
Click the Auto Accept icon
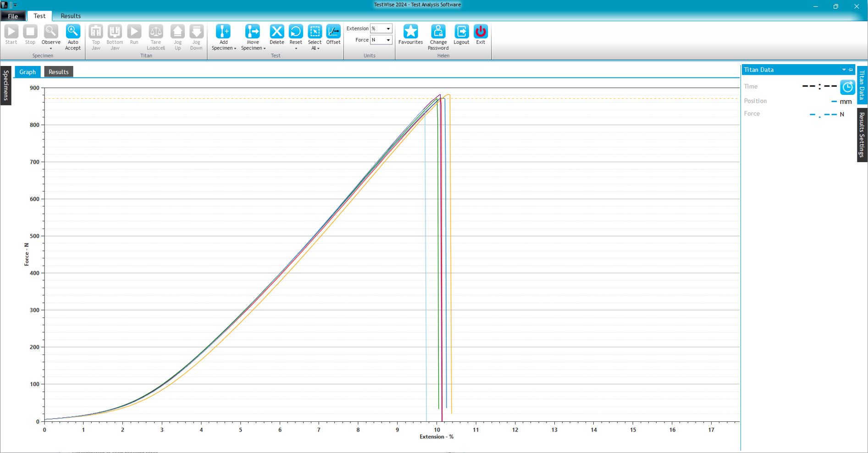click(73, 32)
